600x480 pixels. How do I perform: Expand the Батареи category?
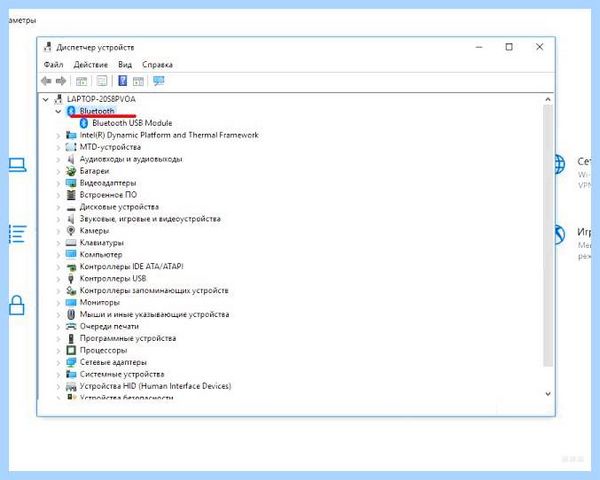58,171
